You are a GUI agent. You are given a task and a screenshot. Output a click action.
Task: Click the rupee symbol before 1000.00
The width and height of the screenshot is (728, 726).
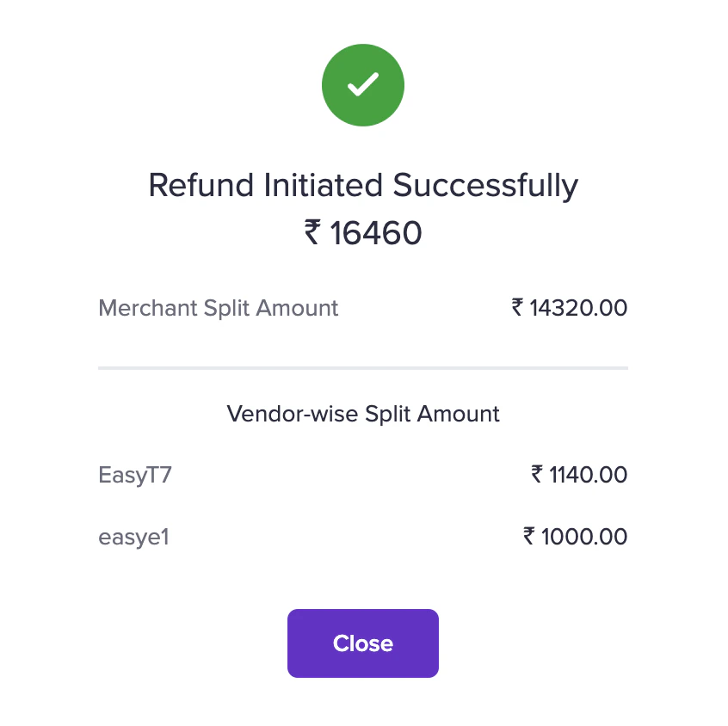click(x=529, y=538)
